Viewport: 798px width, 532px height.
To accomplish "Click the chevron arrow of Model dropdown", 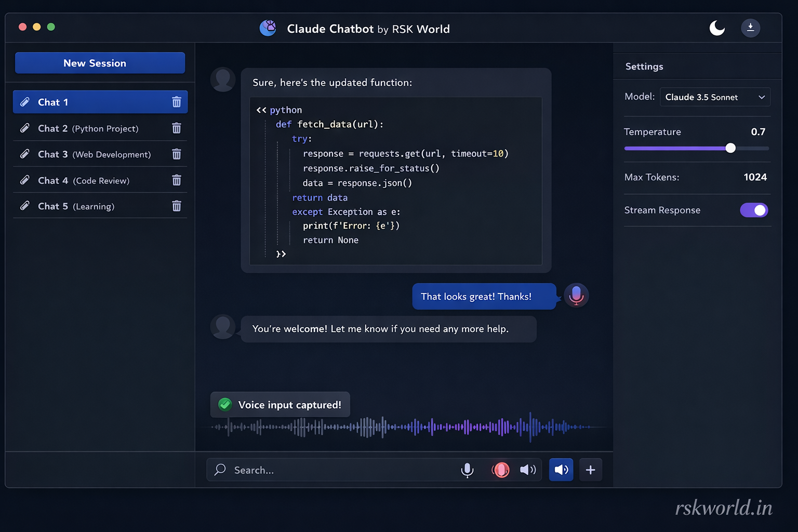I will click(762, 97).
